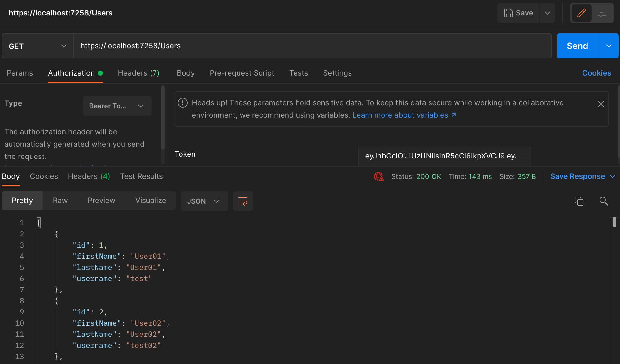Click the Save button
The height and width of the screenshot is (364, 620).
(x=518, y=13)
